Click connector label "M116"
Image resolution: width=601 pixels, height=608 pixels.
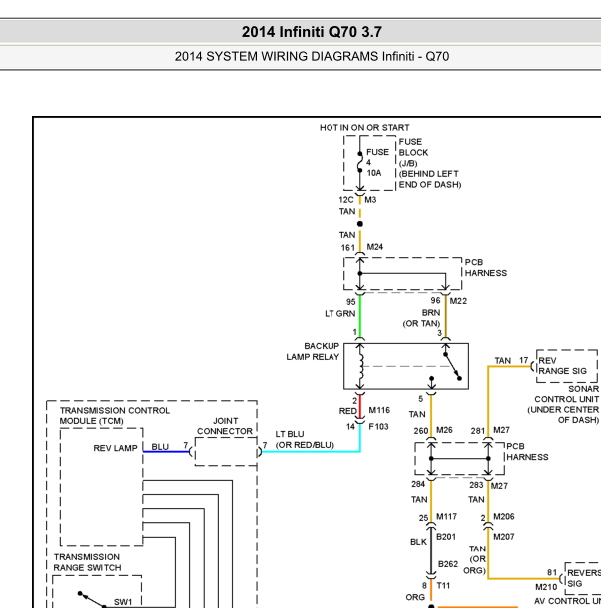tap(379, 410)
